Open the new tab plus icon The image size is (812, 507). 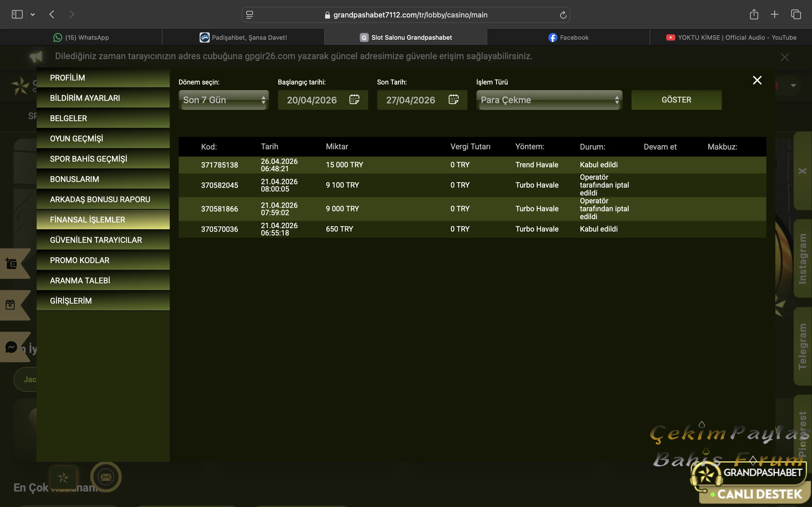[x=775, y=14]
